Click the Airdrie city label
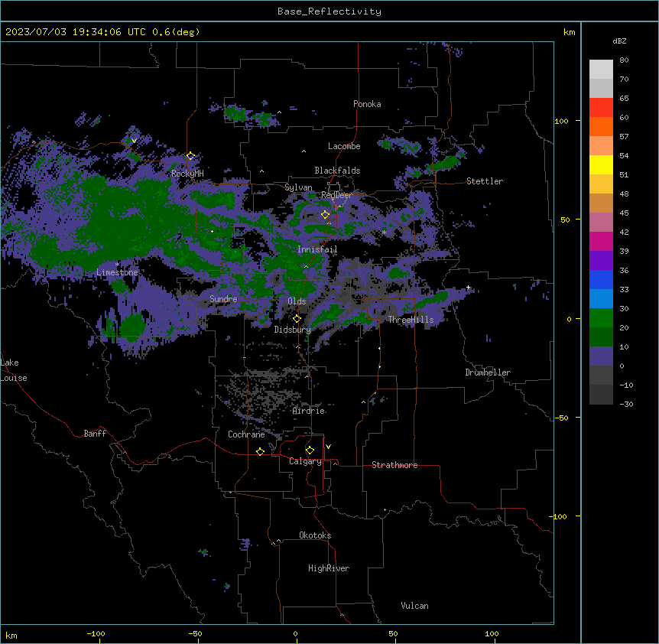Screen dimensions: 659x644 [x=309, y=411]
